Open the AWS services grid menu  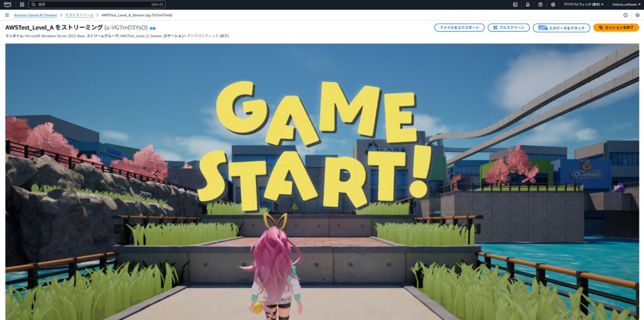(x=22, y=4)
